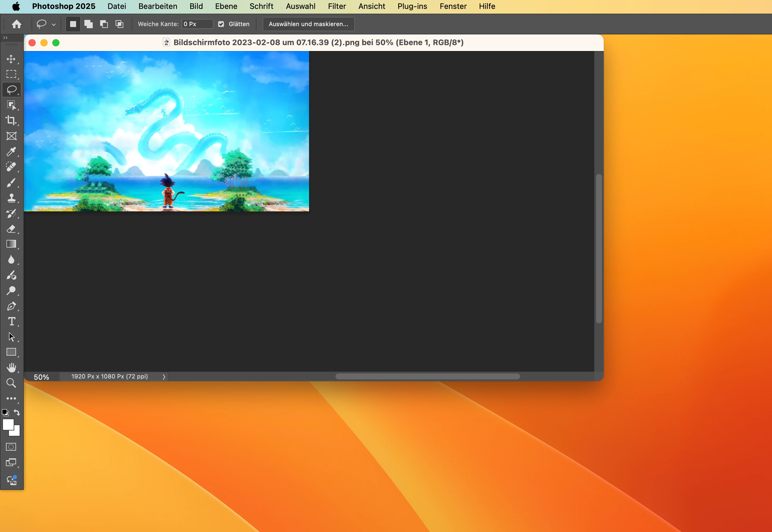The width and height of the screenshot is (772, 532).
Task: Click the Auswählen und maskieren button
Action: click(308, 24)
